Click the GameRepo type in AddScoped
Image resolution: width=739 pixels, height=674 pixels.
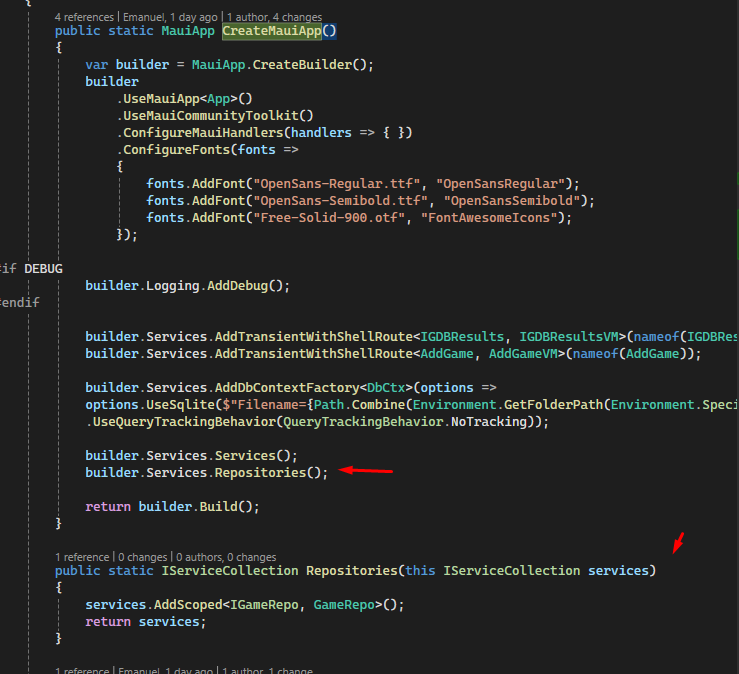347,604
